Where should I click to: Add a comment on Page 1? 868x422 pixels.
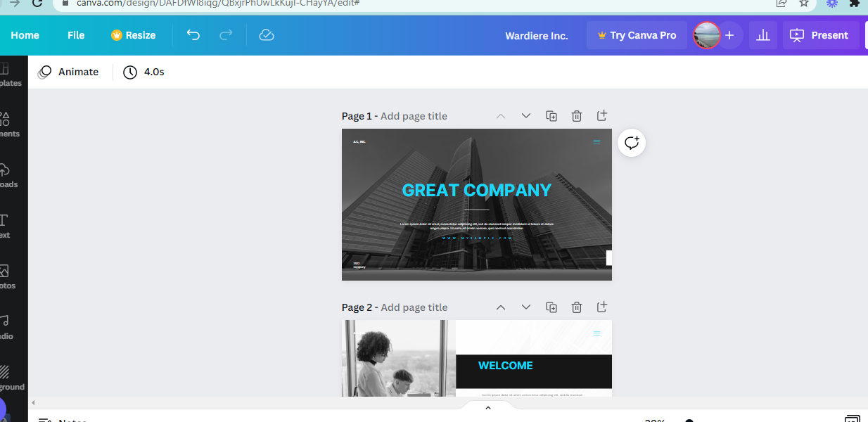click(632, 143)
